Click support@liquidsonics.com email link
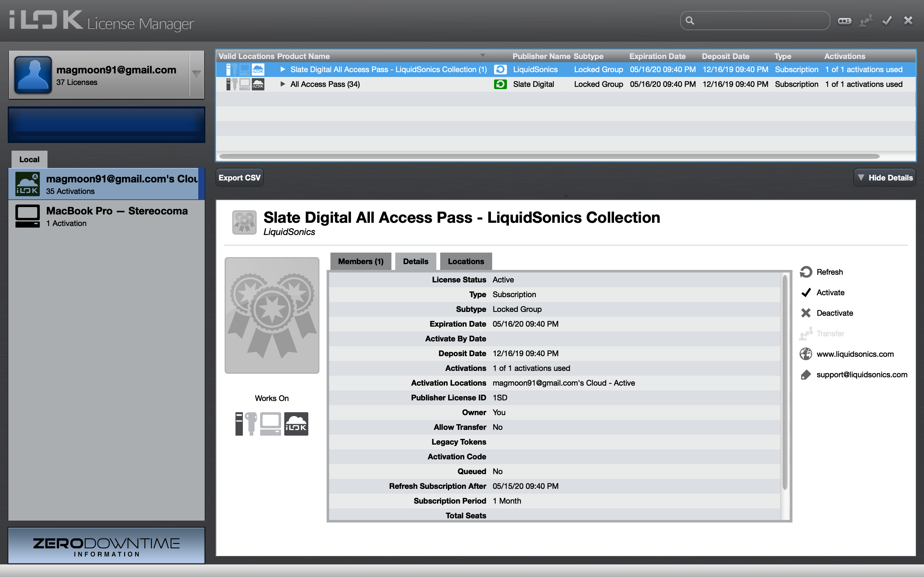924x577 pixels. [x=861, y=375]
